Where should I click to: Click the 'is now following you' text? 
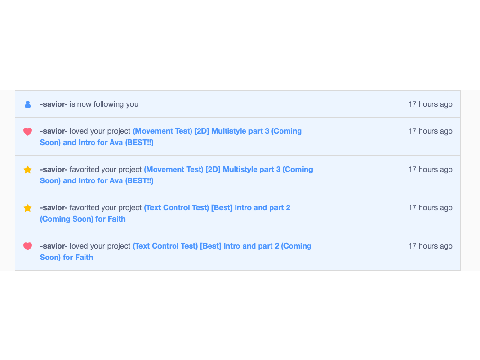point(104,104)
